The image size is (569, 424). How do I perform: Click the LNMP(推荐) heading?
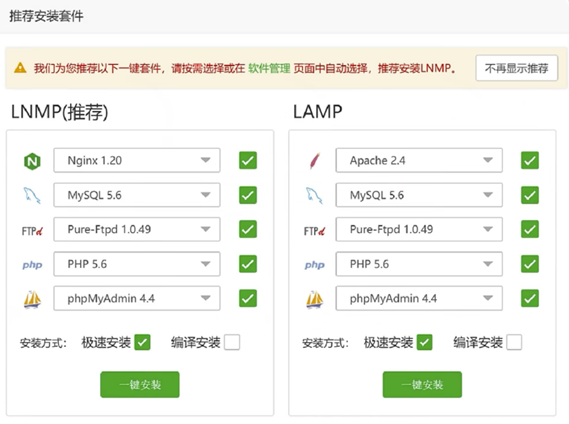[x=60, y=111]
